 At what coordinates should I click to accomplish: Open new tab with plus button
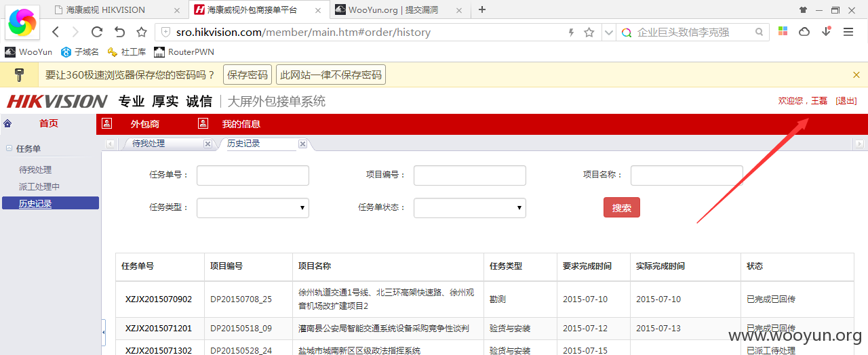482,9
